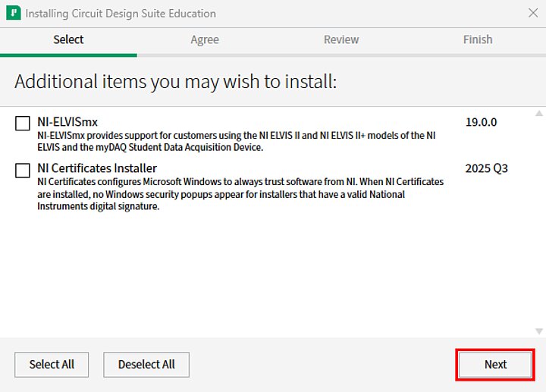Click the NI-ELVISmx description text
This screenshot has height=392, width=546.
pos(237,141)
